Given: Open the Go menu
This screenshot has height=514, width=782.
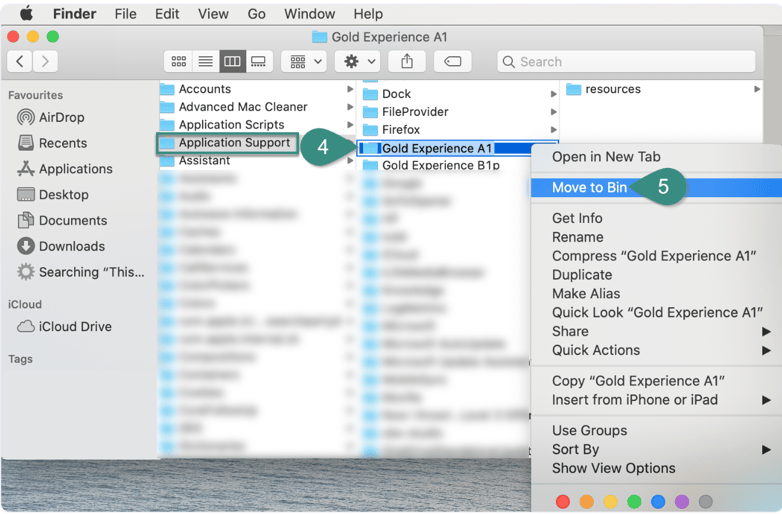Looking at the screenshot, I should click(256, 13).
